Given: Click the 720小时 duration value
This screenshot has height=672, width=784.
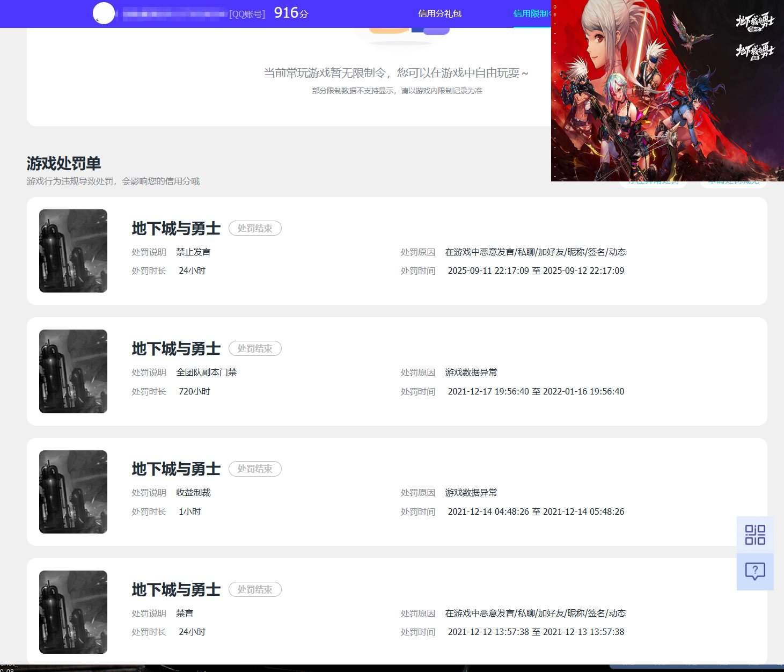Looking at the screenshot, I should click(194, 391).
